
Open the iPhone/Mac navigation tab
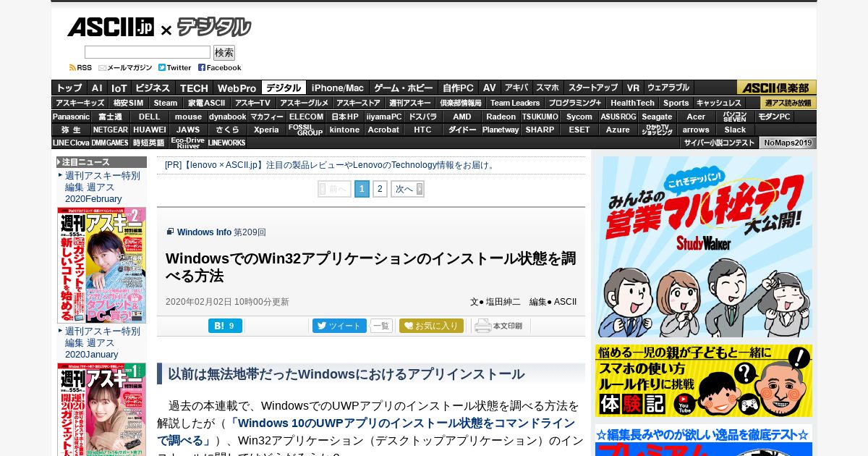(338, 88)
